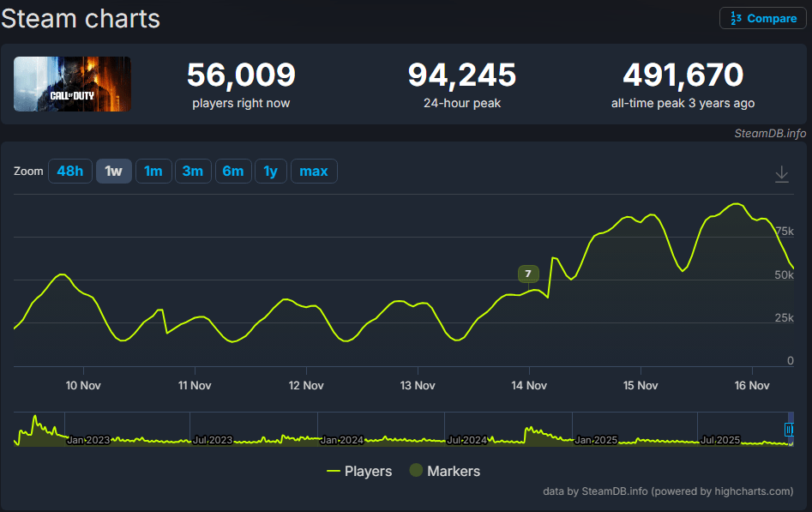
Task: Click the navigator range handle at right edge
Action: click(x=789, y=430)
